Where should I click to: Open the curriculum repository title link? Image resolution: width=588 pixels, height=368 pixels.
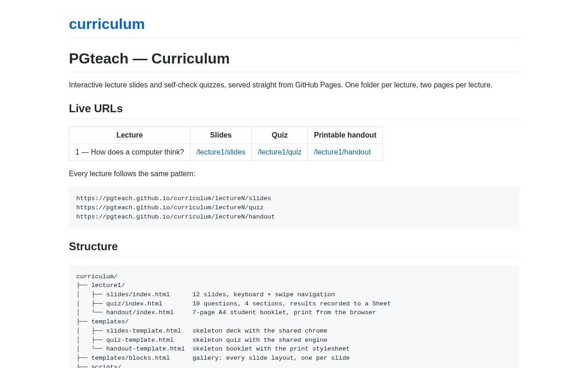click(107, 24)
